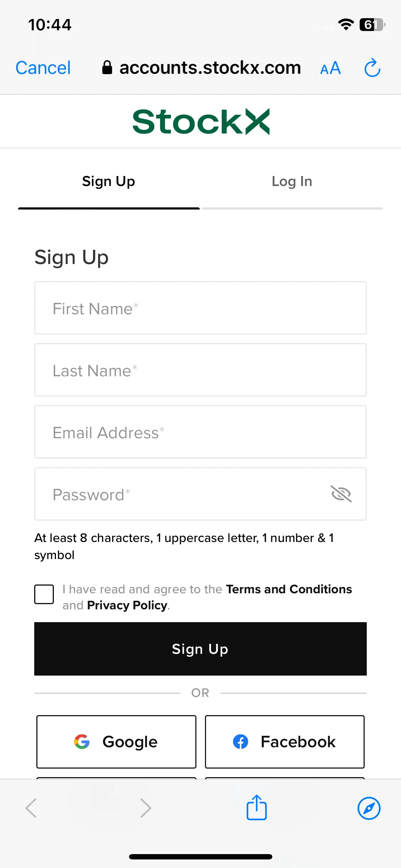Tap the share icon in bottom toolbar
The height and width of the screenshot is (868, 401).
tap(257, 807)
